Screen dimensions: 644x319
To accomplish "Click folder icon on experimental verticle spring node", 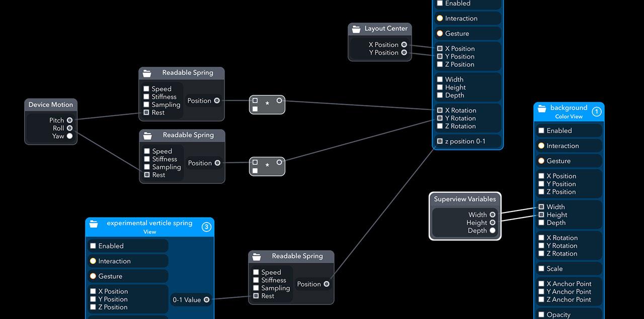I will coord(94,224).
